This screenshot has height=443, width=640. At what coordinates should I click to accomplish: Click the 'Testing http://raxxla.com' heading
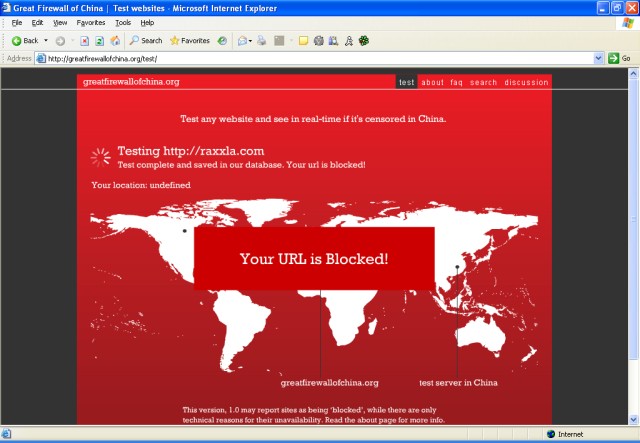pyautogui.click(x=191, y=151)
